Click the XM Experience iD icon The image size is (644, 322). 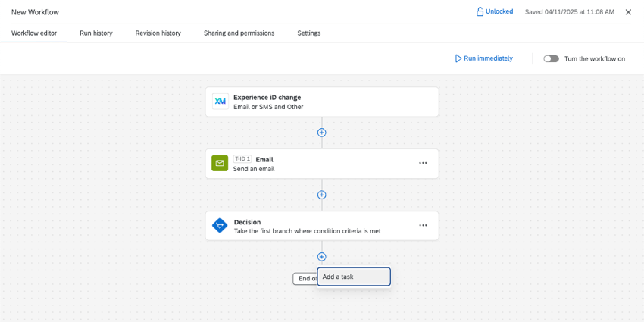click(220, 102)
